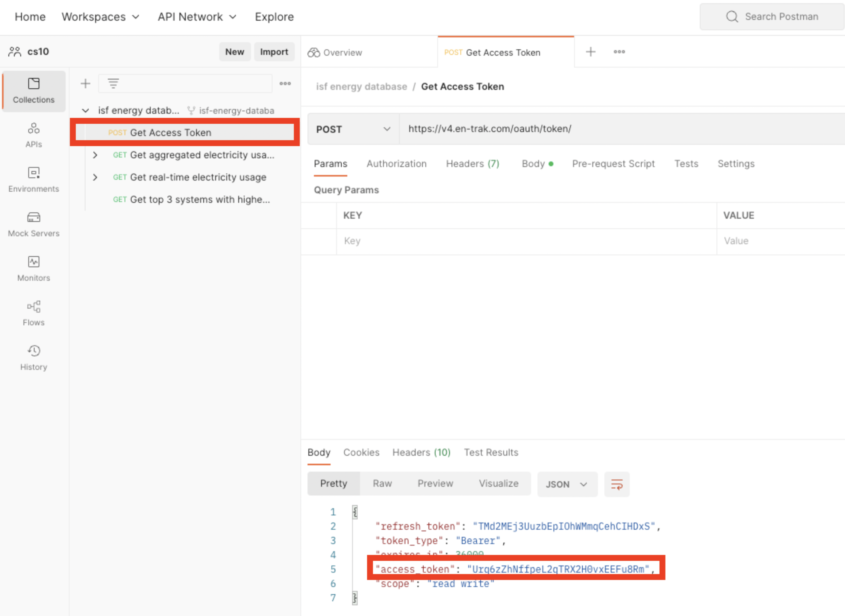Toggle response line wrap icon

(616, 484)
